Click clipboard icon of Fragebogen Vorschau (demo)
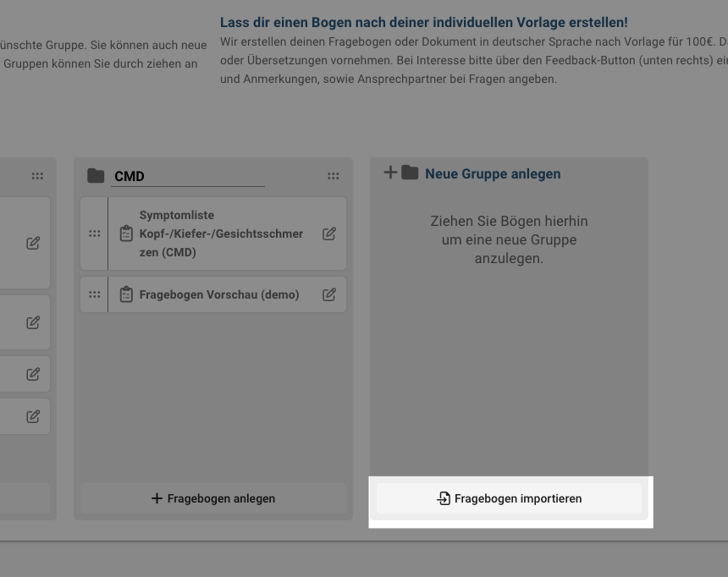The width and height of the screenshot is (728, 577). coord(126,294)
